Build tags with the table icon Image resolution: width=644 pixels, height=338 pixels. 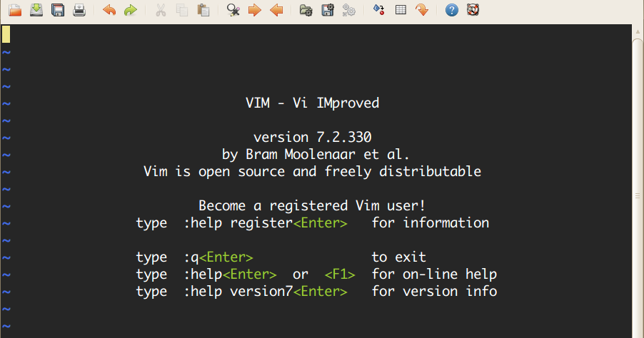click(401, 10)
